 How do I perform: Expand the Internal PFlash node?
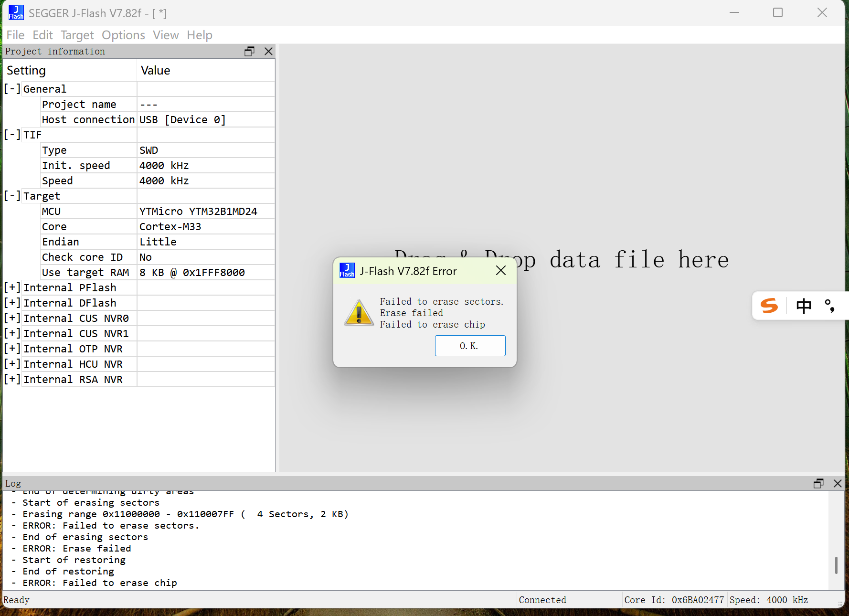[12, 287]
